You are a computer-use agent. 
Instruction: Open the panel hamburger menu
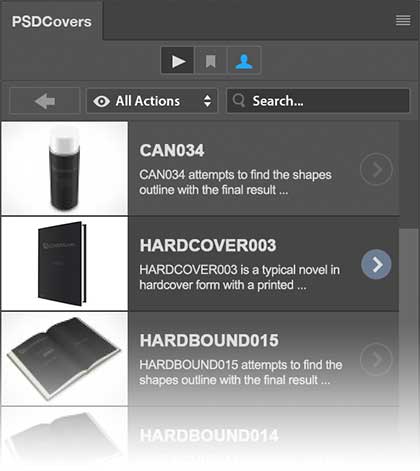403,20
